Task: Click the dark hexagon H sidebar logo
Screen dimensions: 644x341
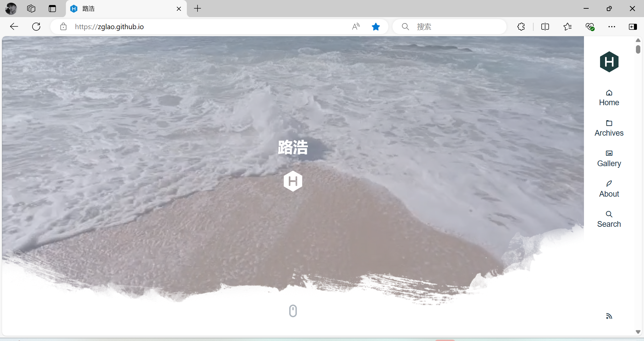Action: tap(609, 62)
